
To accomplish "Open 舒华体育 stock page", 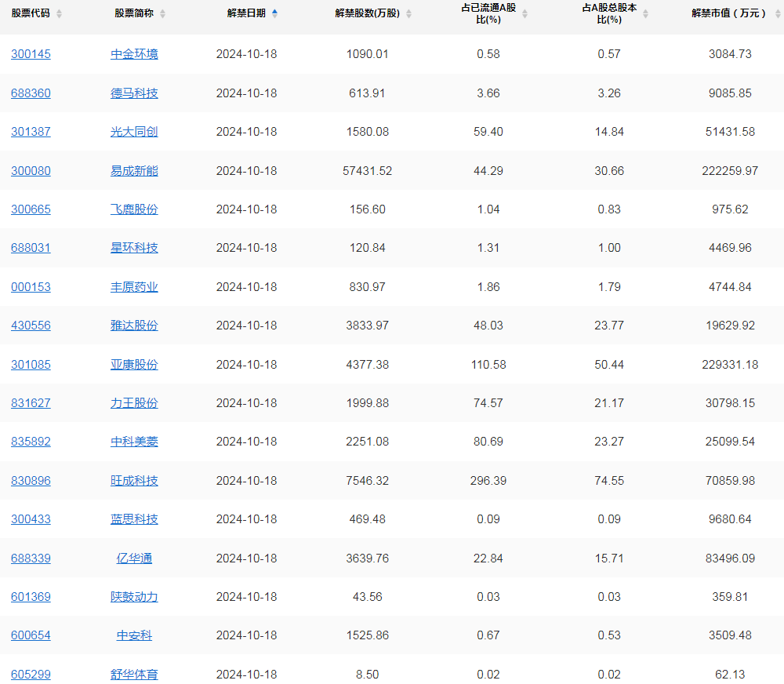I will (x=134, y=674).
